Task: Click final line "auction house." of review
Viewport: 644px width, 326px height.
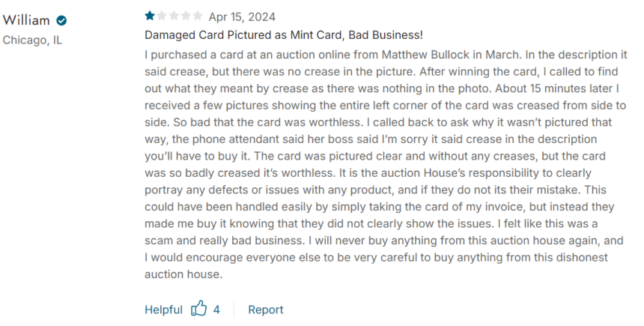Action: (x=183, y=274)
